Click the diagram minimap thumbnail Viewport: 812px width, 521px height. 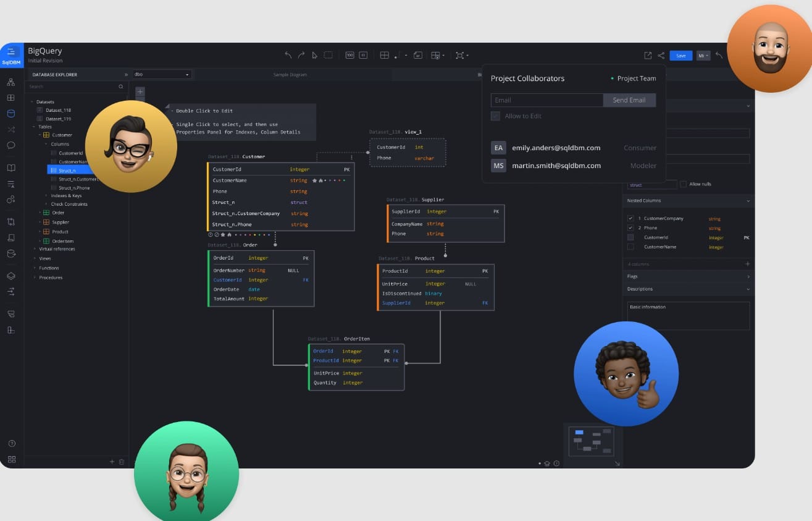[x=591, y=441]
